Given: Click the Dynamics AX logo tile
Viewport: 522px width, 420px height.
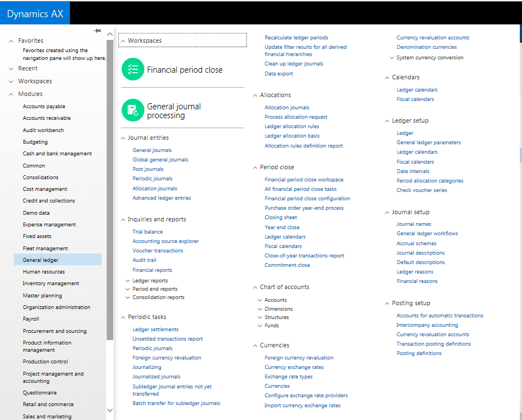Looking at the screenshot, I should click(x=35, y=14).
